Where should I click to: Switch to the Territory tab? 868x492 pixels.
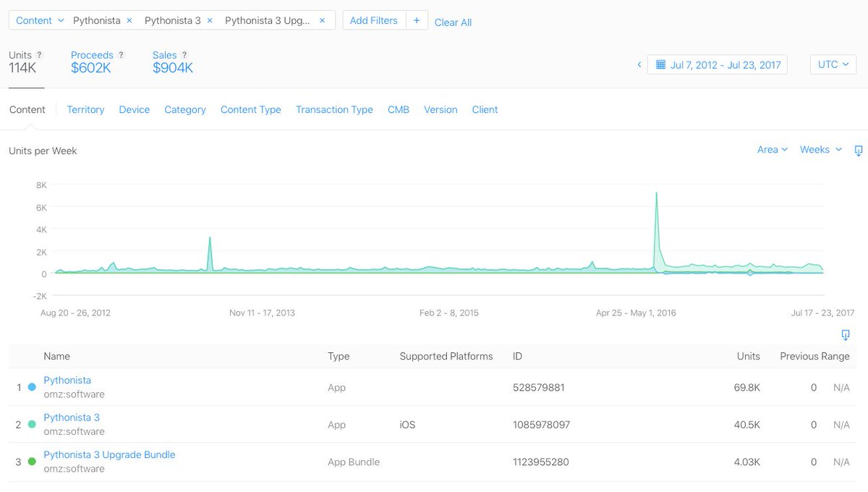85,110
